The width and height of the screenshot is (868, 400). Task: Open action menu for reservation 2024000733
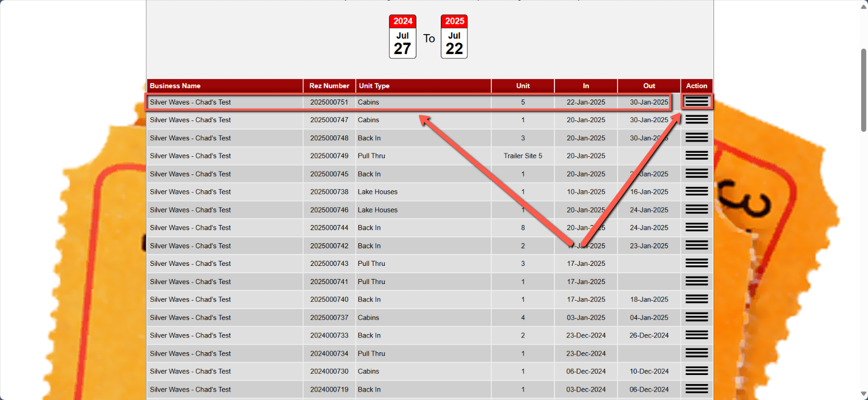(696, 335)
